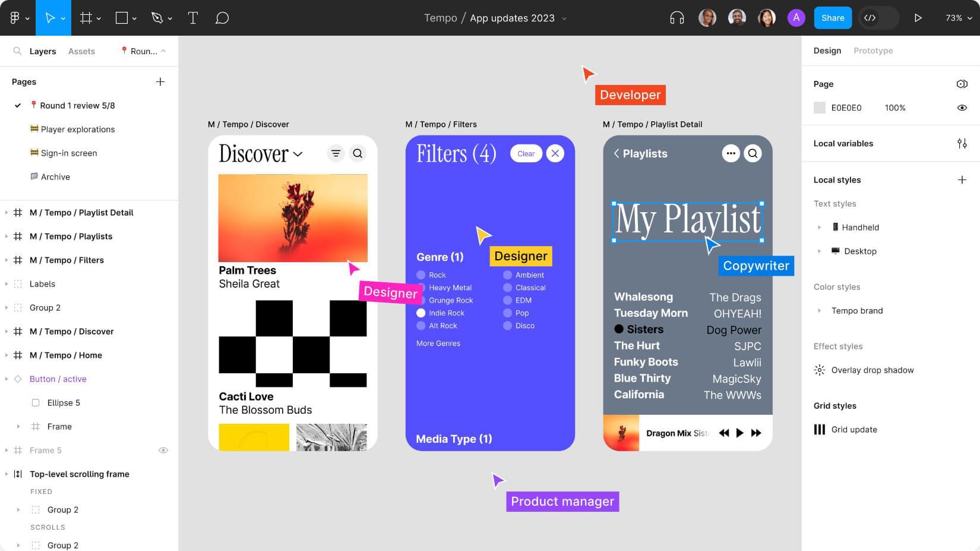
Task: Open the 73% zoom dropdown
Action: (959, 18)
